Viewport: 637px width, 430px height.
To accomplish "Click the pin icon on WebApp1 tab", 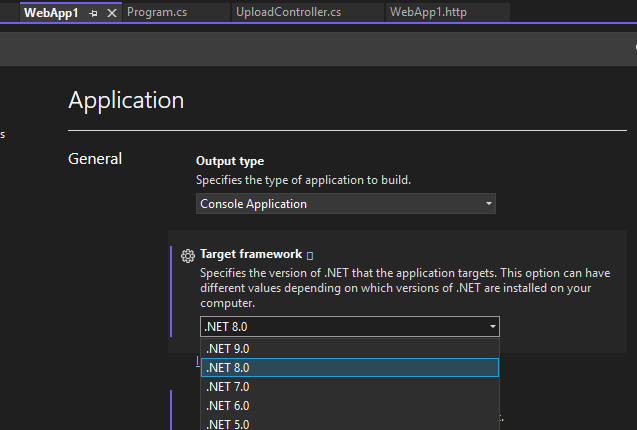I will [x=93, y=13].
